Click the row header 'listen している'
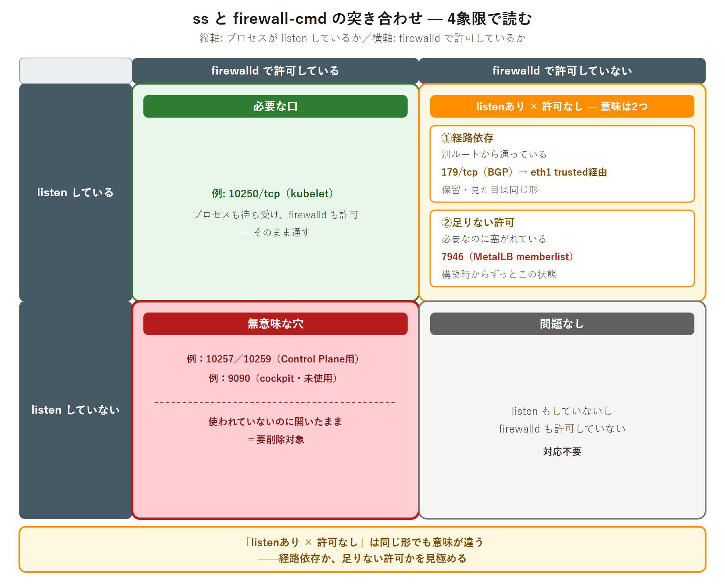 coord(76,193)
